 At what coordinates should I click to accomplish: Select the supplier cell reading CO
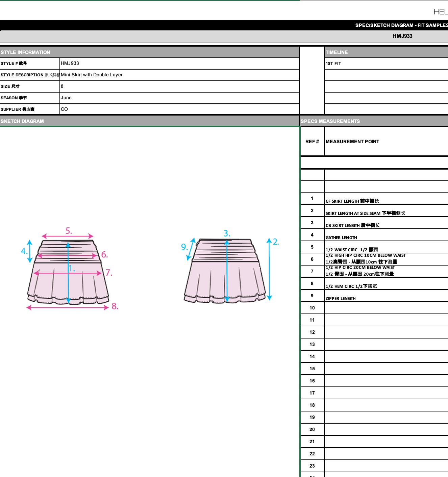179,109
